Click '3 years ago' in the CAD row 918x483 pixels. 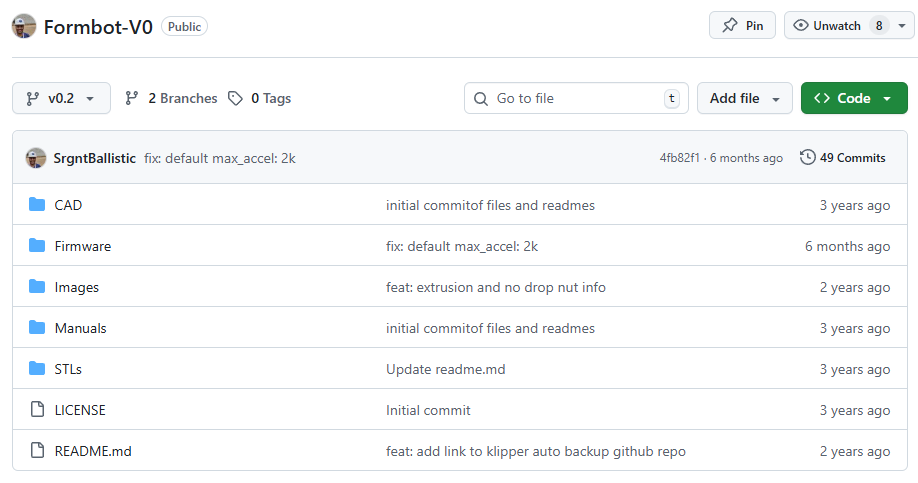click(x=855, y=205)
